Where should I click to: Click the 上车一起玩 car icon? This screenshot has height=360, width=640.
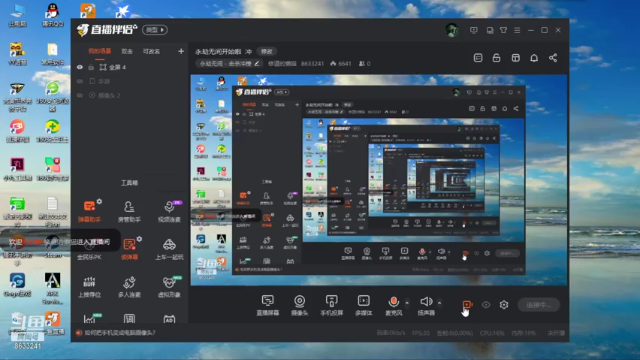tap(169, 249)
